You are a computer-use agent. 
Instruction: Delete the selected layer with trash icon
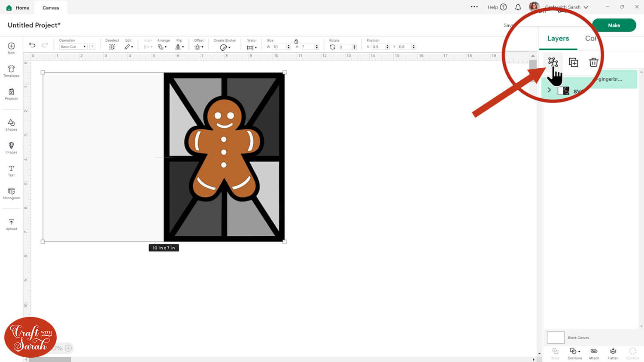(593, 62)
